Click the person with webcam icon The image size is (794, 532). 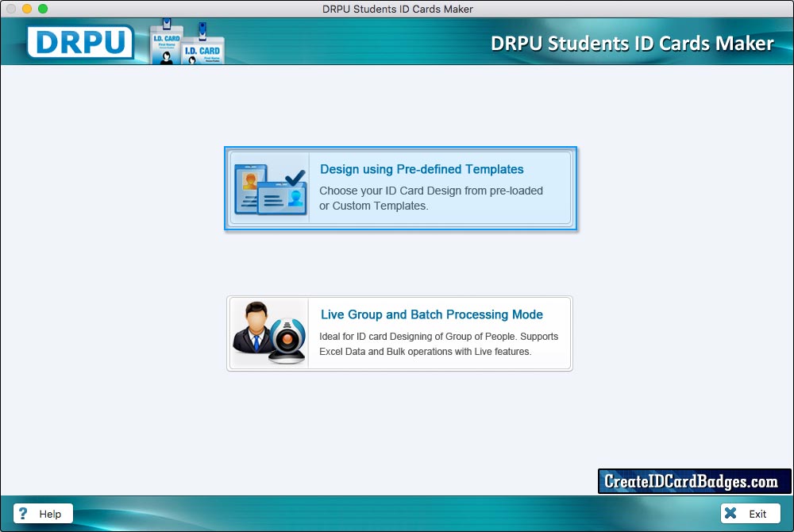click(x=269, y=333)
